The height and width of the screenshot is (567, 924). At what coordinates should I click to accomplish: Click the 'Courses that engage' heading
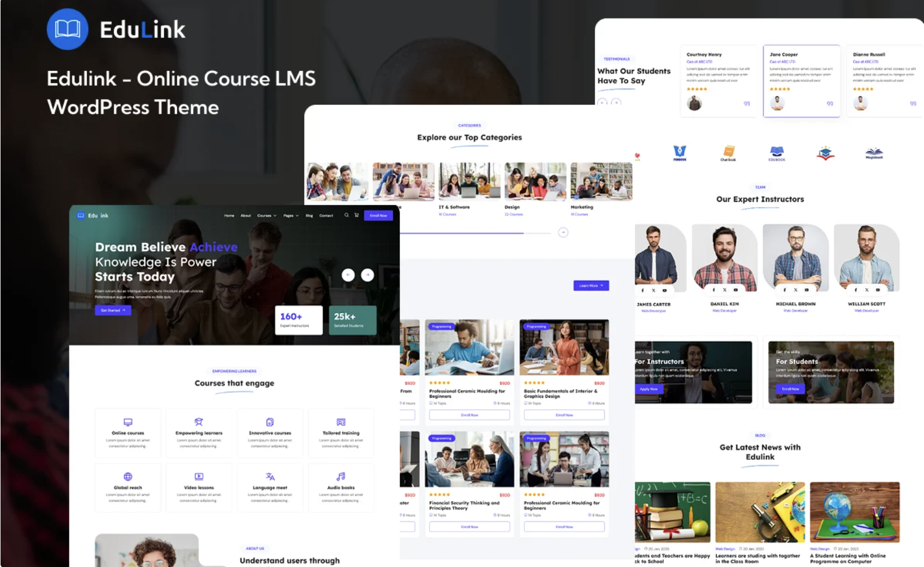point(235,383)
